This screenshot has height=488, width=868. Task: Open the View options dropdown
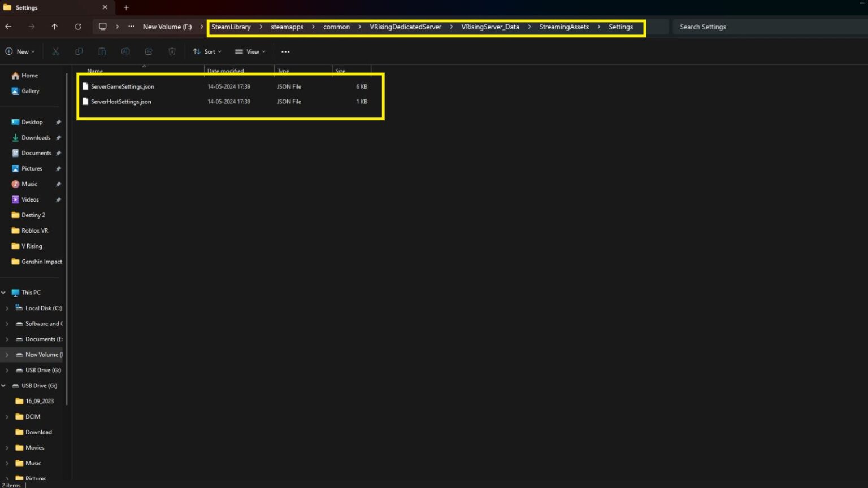250,51
